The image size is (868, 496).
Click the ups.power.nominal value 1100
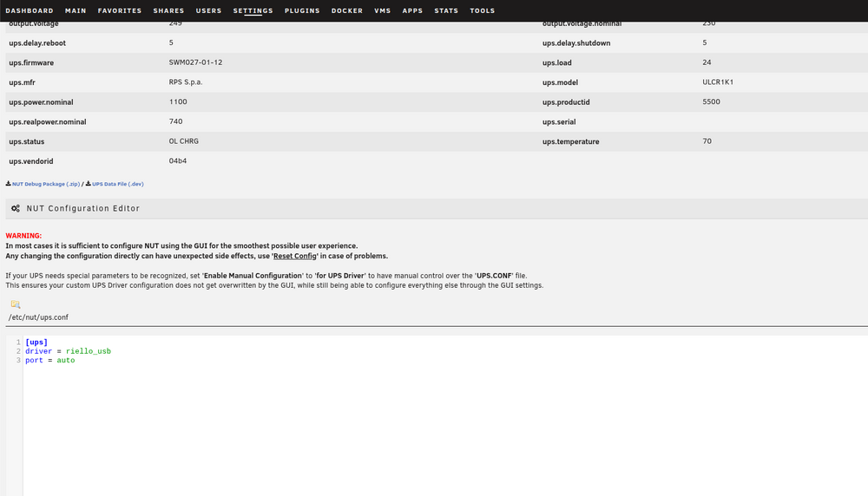tap(178, 101)
